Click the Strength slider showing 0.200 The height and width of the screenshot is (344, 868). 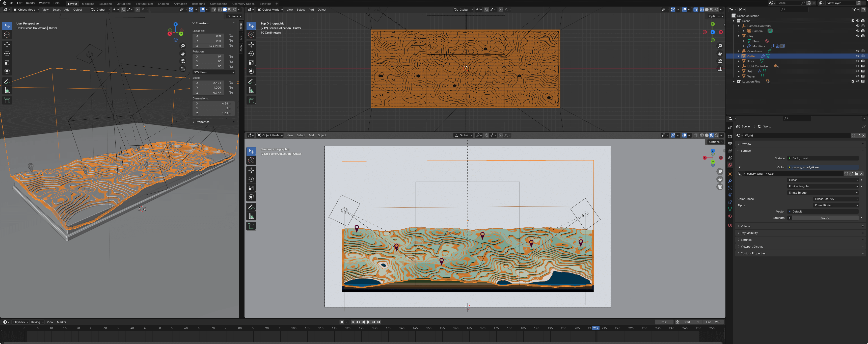(x=825, y=218)
